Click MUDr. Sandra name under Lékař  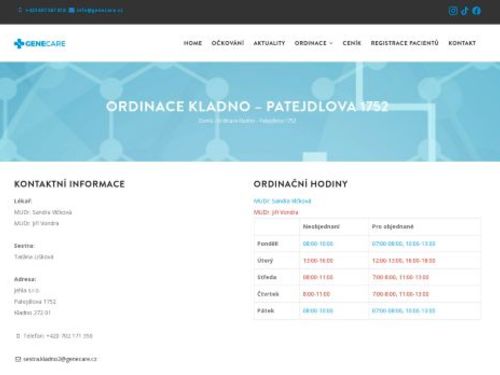pos(43,212)
